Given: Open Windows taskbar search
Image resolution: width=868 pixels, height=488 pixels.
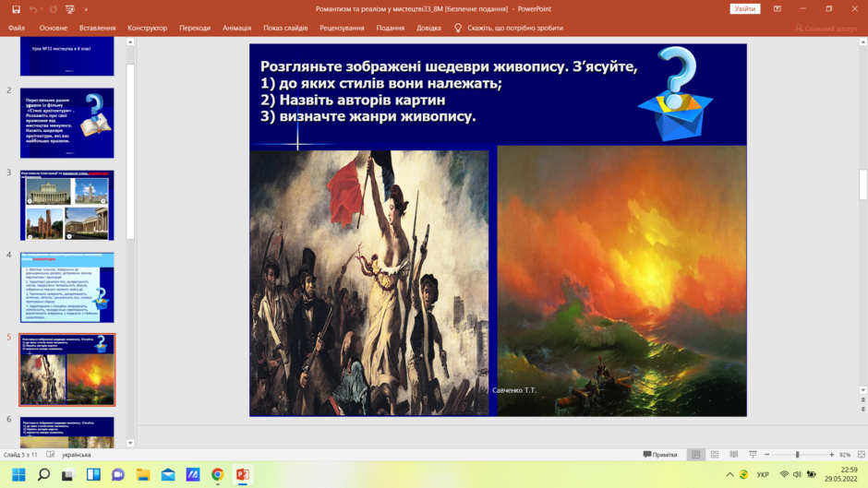Looking at the screenshot, I should [x=43, y=475].
